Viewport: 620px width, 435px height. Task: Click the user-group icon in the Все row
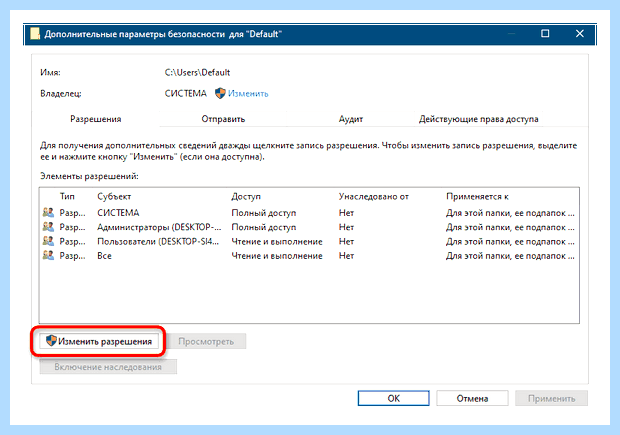(48, 256)
